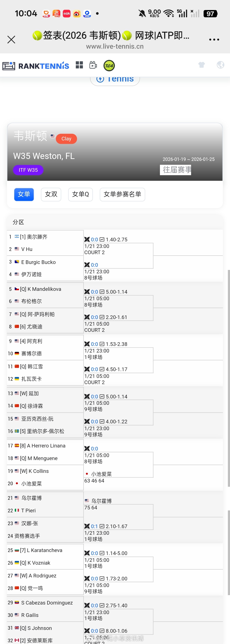Select the green TE4 badge icon
The height and width of the screenshot is (644, 230).
[109, 65]
